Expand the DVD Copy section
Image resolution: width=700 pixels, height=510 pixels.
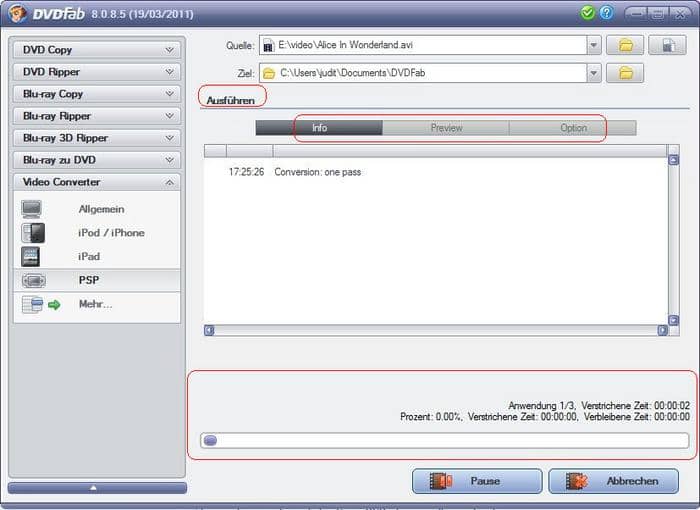pyautogui.click(x=97, y=50)
